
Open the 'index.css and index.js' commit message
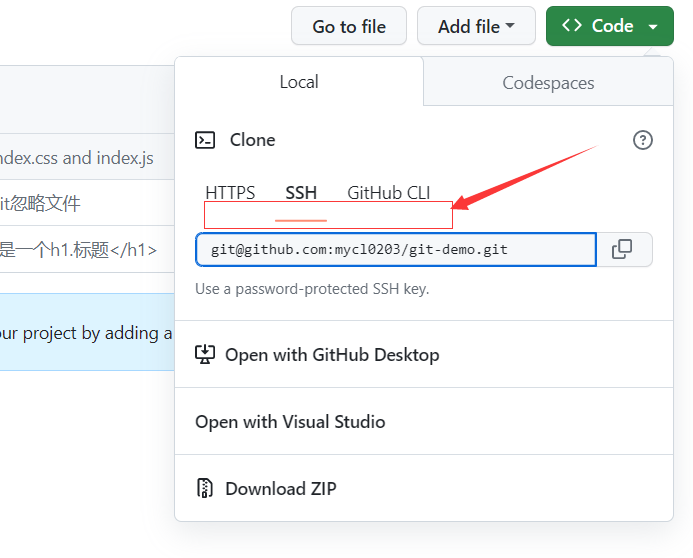(x=76, y=158)
